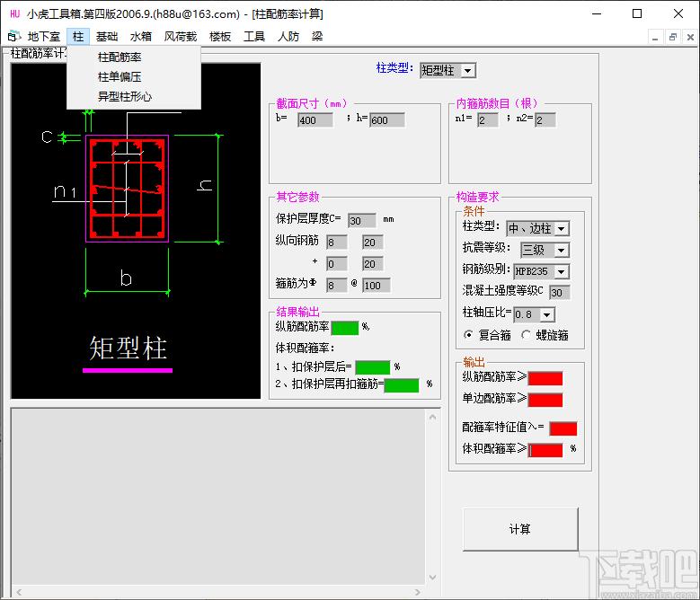Open the 人防 menu

[288, 37]
